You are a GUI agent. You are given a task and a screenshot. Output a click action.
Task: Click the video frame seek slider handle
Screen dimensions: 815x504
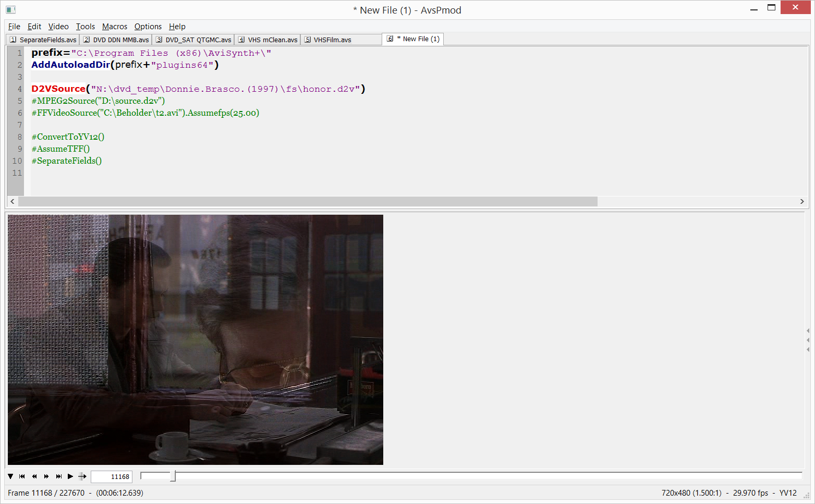click(173, 476)
